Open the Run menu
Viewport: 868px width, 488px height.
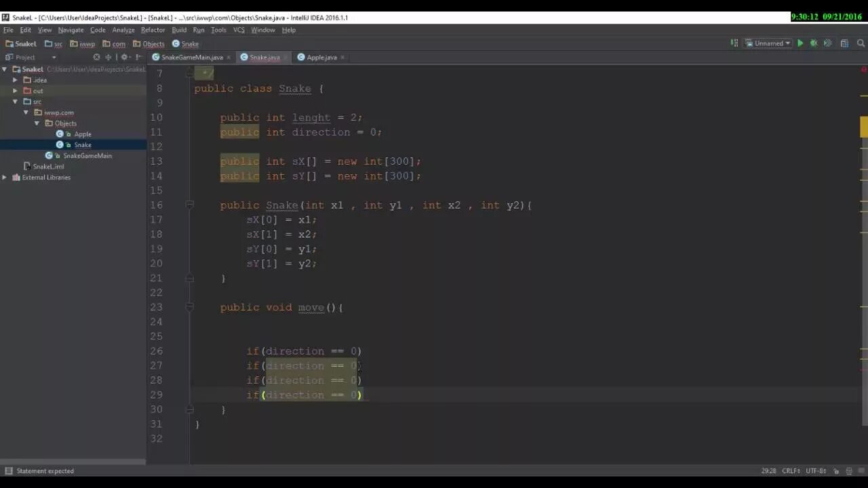199,30
